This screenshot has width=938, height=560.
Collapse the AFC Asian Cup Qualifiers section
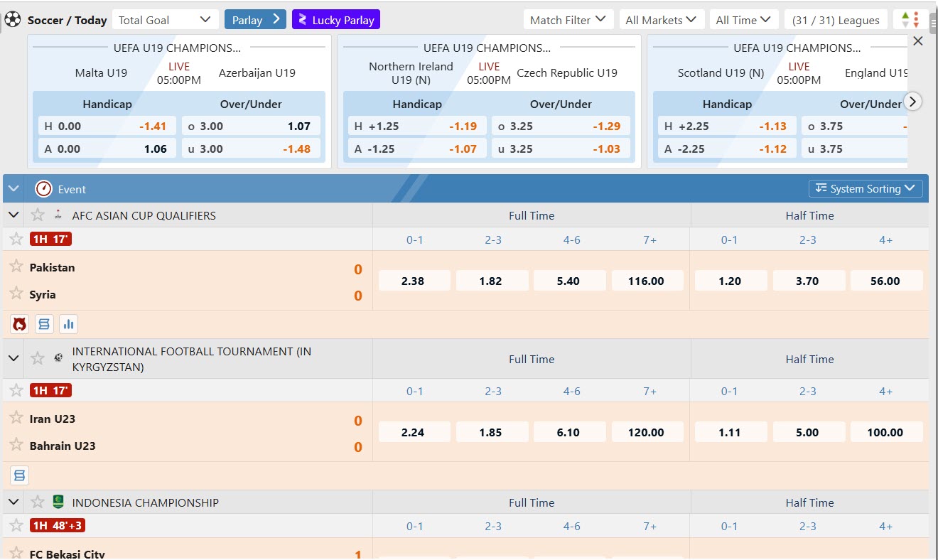[x=14, y=215]
